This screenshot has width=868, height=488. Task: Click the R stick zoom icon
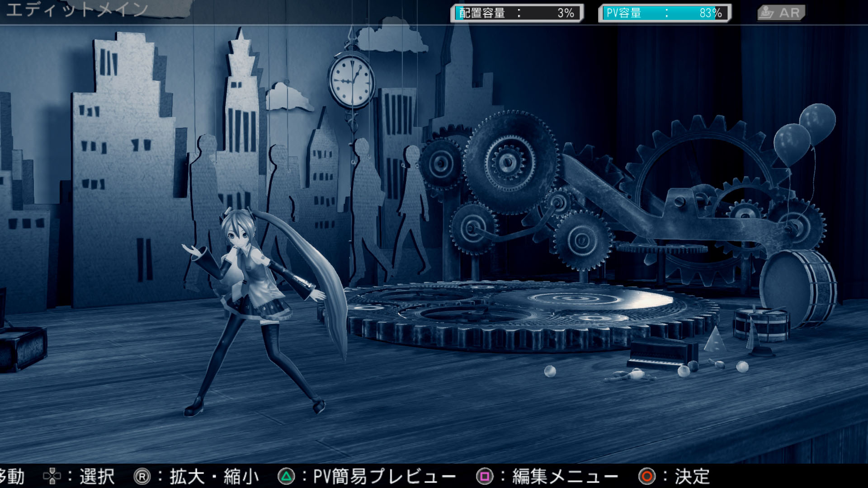coord(142,476)
